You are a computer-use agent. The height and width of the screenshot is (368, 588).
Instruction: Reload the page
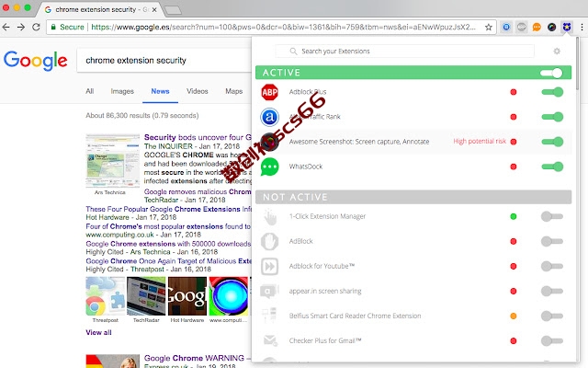(x=36, y=27)
